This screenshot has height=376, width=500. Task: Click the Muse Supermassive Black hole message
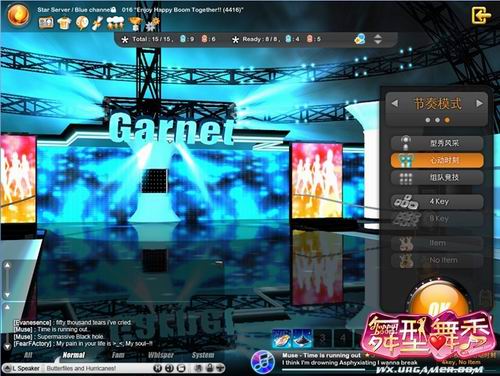tap(59, 336)
